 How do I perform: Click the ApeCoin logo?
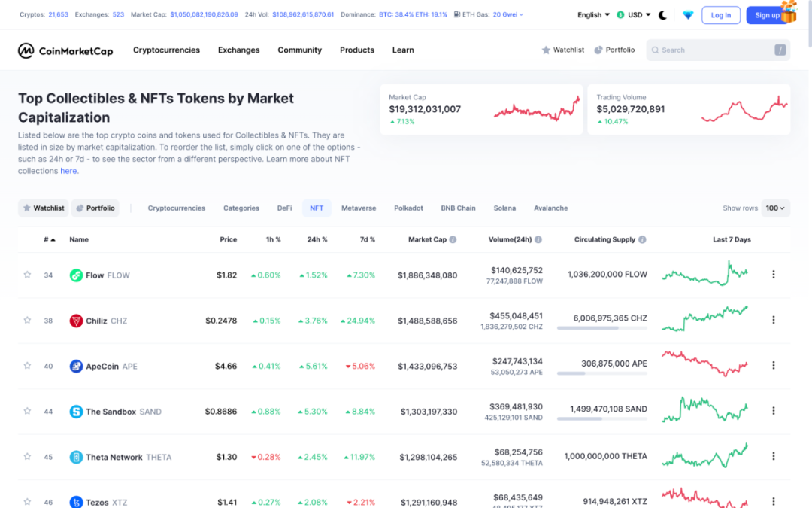(x=76, y=366)
